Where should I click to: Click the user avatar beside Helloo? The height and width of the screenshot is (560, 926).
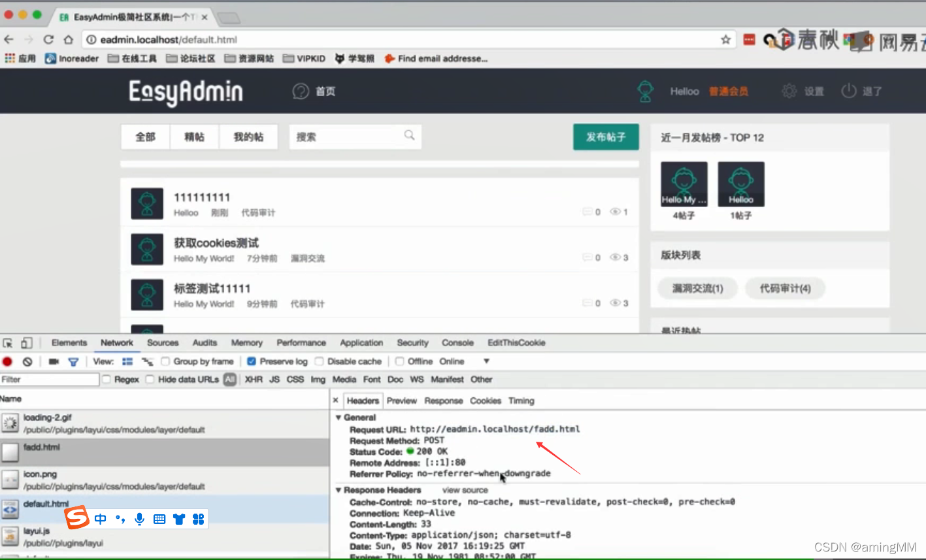pos(646,91)
